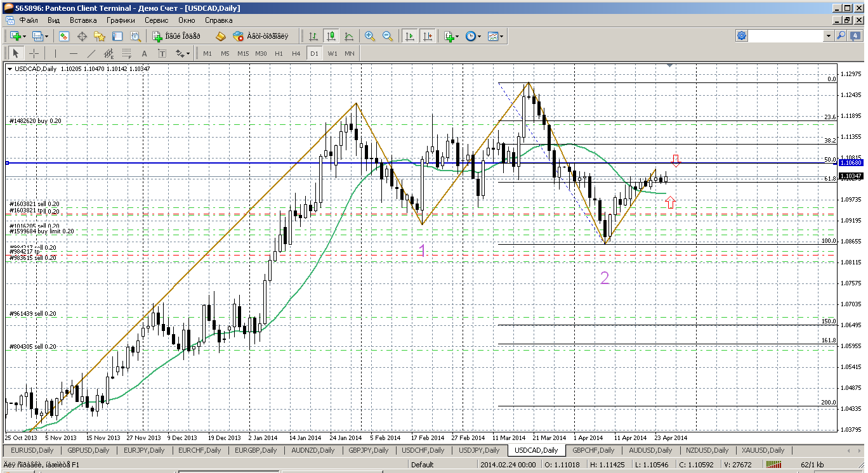Select the Crosshair tool

(x=34, y=54)
